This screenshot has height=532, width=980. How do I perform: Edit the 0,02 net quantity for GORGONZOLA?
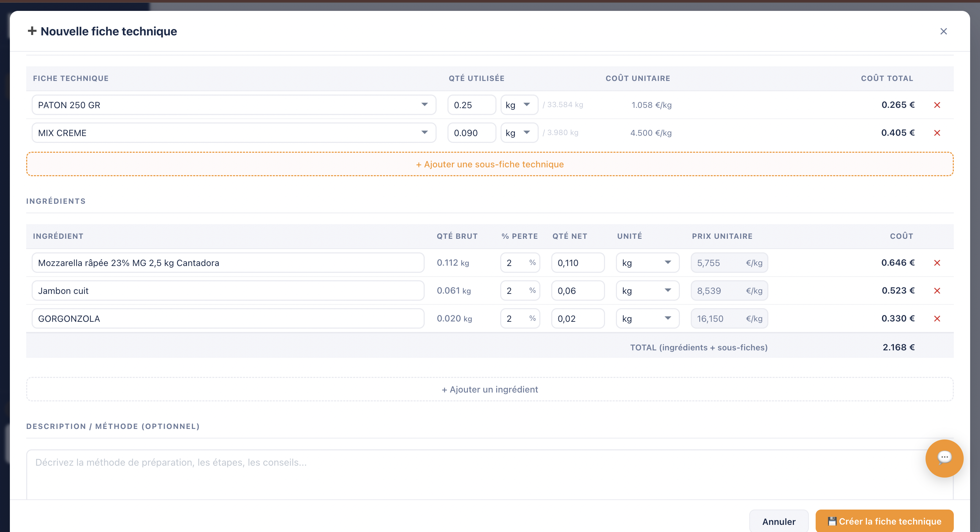pyautogui.click(x=577, y=318)
